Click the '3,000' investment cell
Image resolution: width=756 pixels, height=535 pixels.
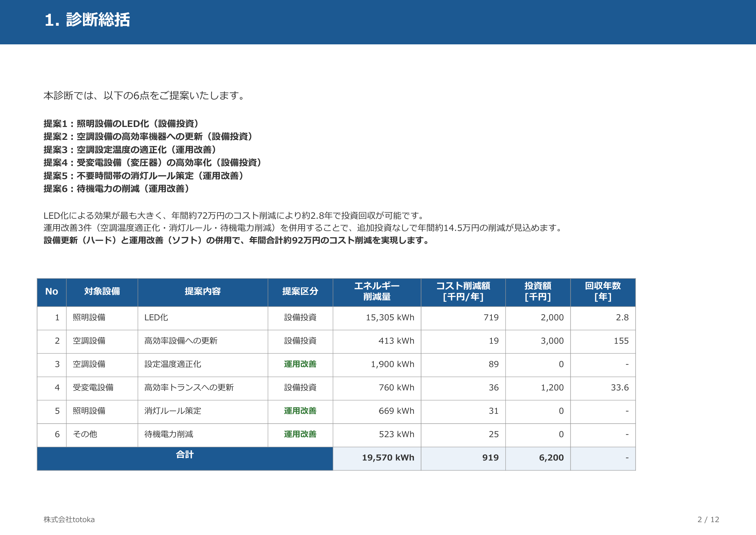tap(538, 342)
